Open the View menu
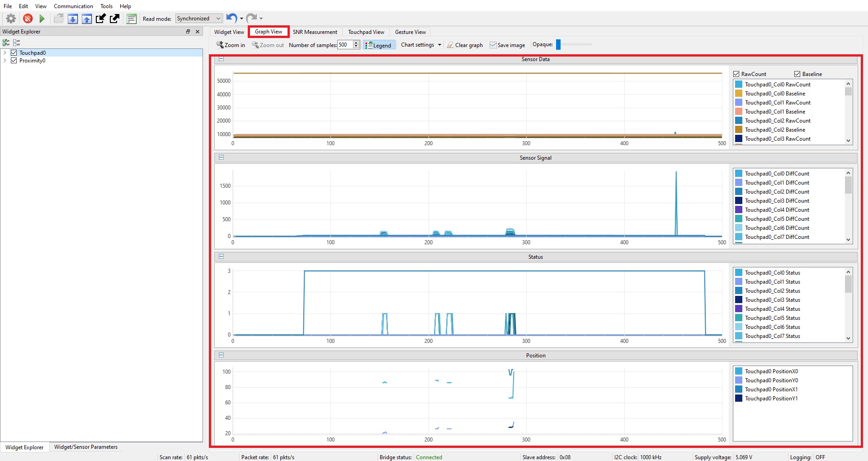 coord(41,6)
